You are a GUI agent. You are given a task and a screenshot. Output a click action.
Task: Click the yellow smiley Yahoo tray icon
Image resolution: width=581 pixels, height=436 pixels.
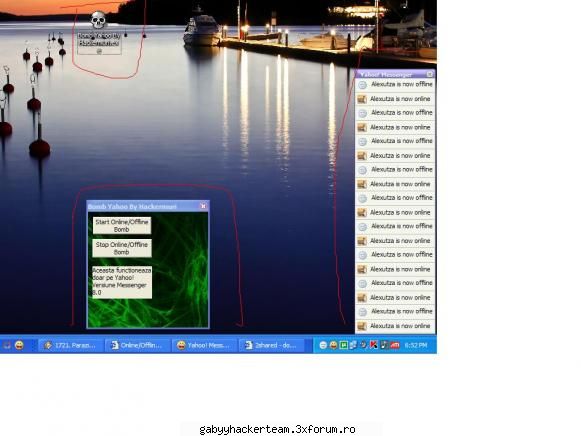tap(333, 345)
